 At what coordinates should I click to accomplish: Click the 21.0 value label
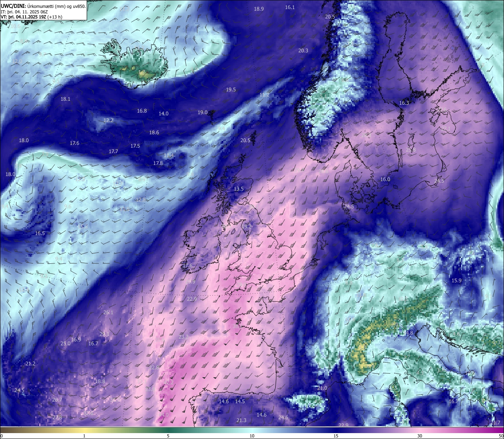322,388
